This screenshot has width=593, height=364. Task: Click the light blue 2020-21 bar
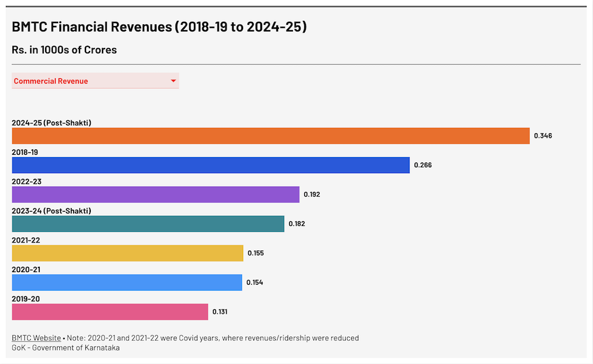126,282
